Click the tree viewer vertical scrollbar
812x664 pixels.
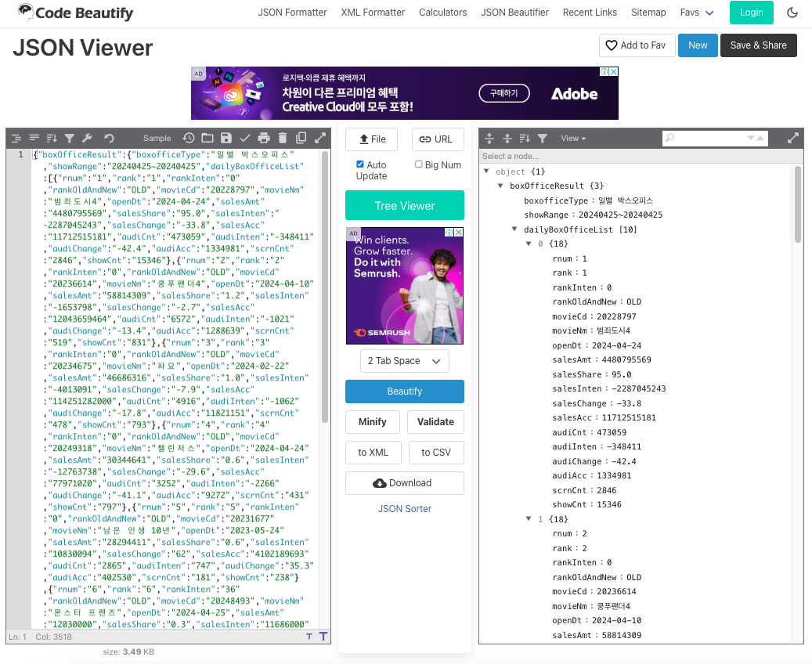[x=797, y=204]
